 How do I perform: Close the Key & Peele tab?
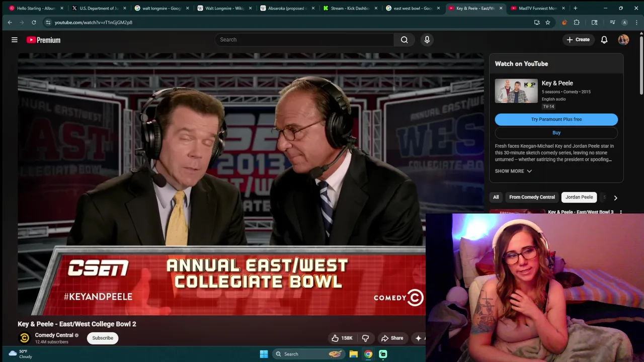pyautogui.click(x=501, y=8)
